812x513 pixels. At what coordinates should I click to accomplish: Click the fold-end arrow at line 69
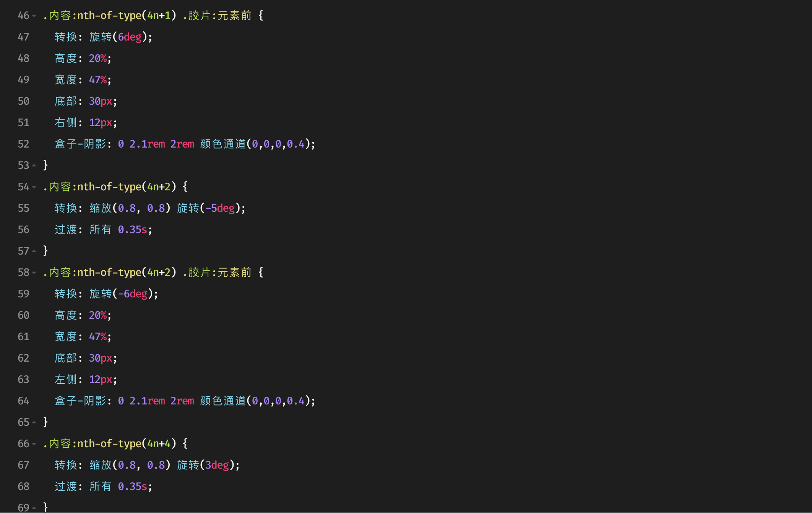[34, 508]
